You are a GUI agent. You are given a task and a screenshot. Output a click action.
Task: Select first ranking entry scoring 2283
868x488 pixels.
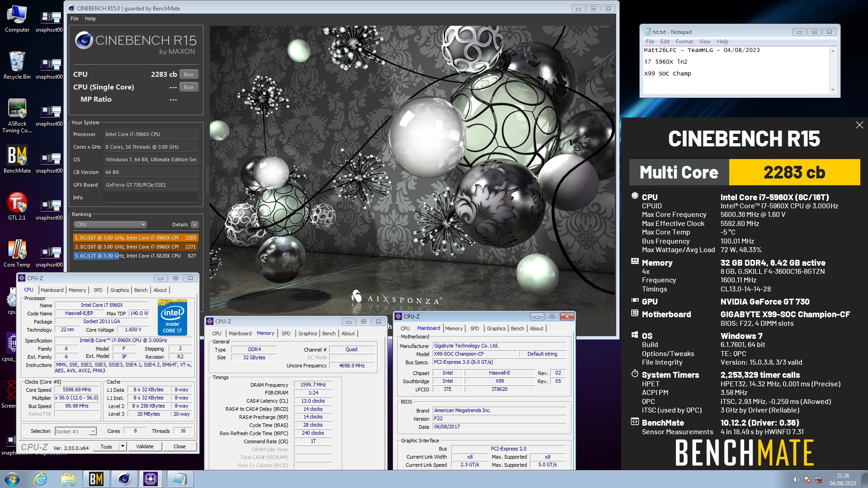point(136,238)
